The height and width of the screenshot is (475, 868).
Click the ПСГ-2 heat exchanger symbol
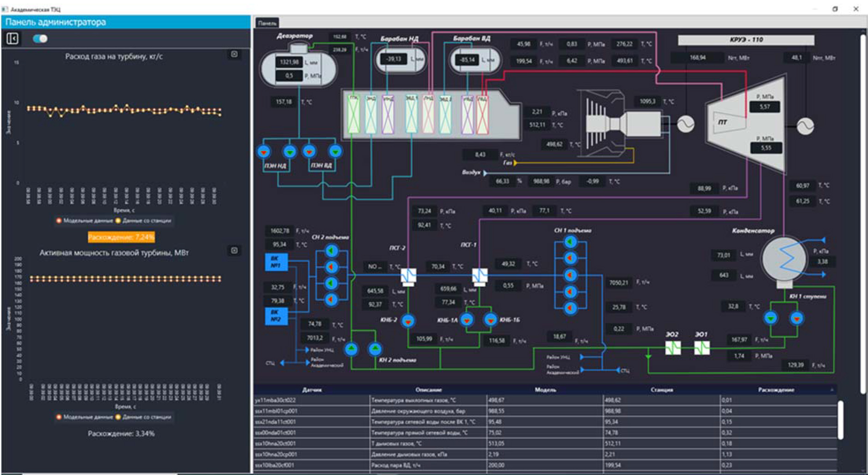tap(408, 276)
